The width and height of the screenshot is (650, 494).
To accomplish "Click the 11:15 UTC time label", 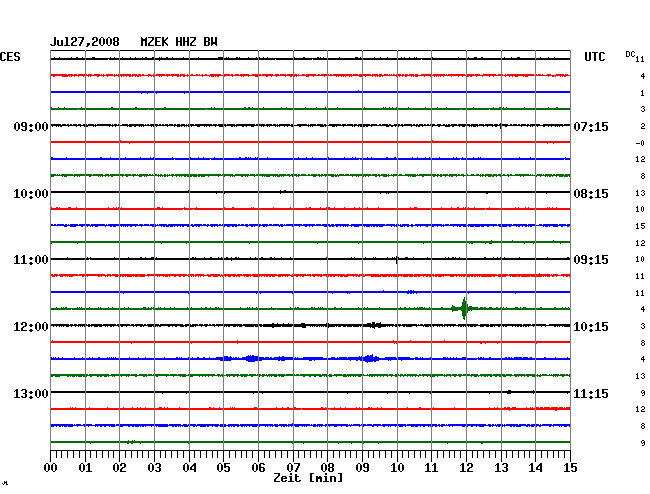I will 589,393.
